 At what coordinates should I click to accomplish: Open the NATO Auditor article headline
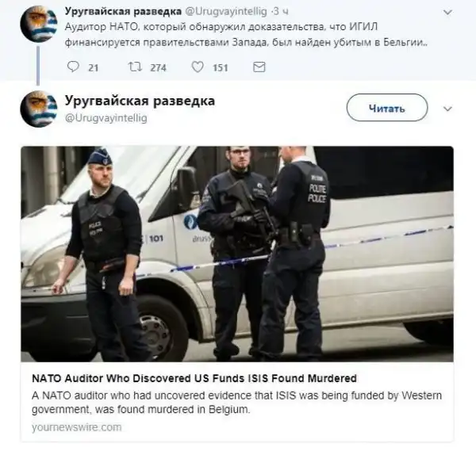(194, 378)
